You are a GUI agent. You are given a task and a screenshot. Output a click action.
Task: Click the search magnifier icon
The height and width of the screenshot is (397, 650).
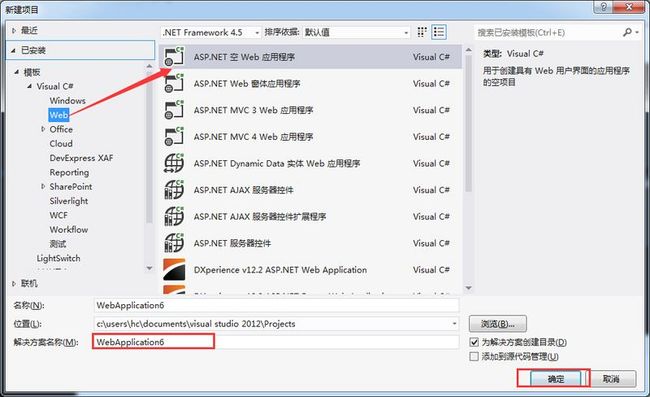click(x=627, y=32)
